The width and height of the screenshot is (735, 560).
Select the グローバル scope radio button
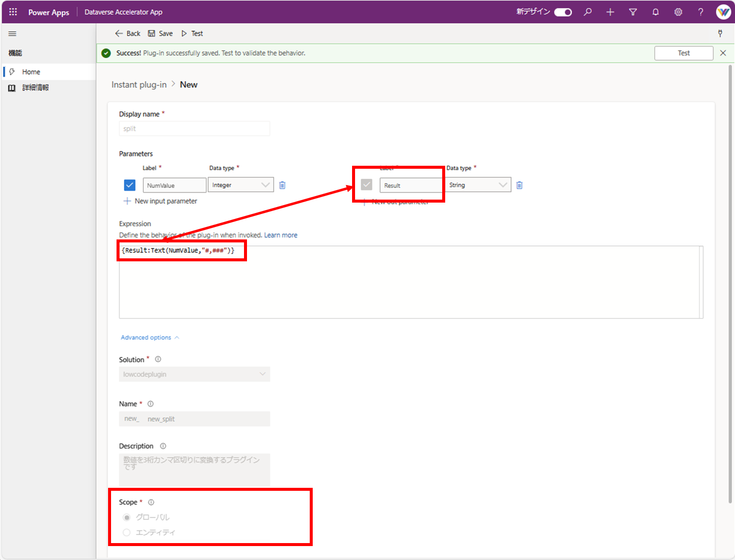(x=127, y=517)
